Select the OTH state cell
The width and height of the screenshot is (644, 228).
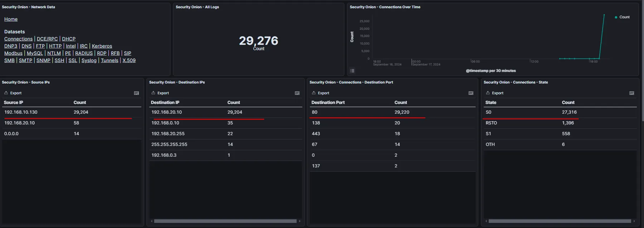[x=490, y=144]
